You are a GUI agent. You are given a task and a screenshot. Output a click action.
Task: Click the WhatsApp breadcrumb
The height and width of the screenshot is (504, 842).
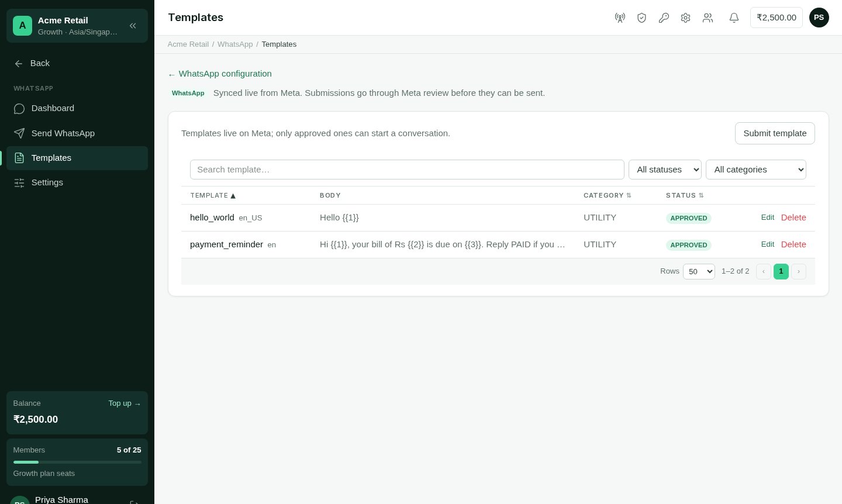click(x=235, y=44)
